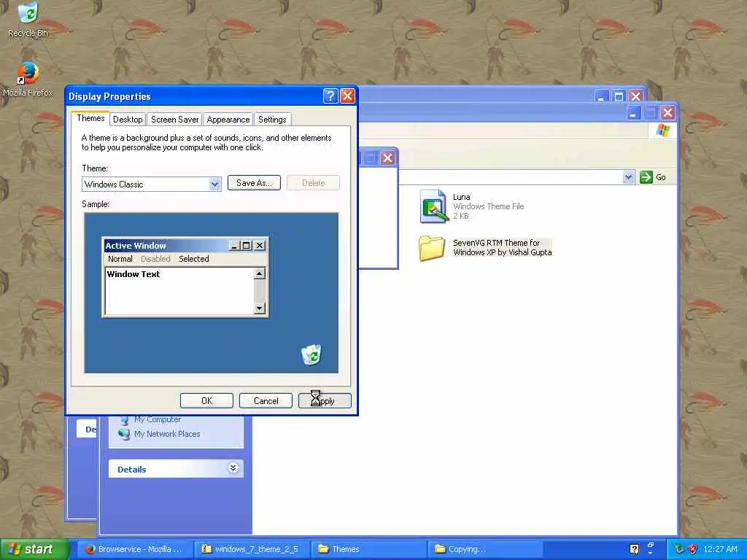Click the help icon in the taskbar tray
The height and width of the screenshot is (560, 747).
click(x=634, y=549)
